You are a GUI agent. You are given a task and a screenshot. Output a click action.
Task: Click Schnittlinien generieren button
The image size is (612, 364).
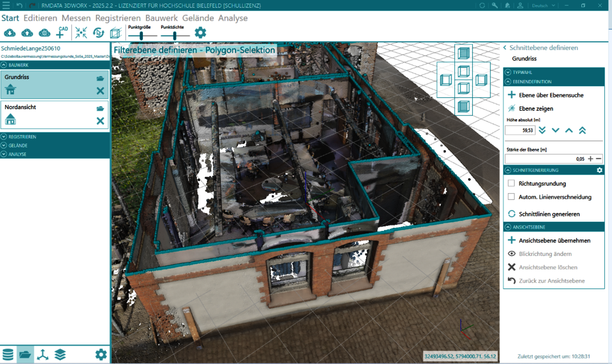tap(549, 214)
